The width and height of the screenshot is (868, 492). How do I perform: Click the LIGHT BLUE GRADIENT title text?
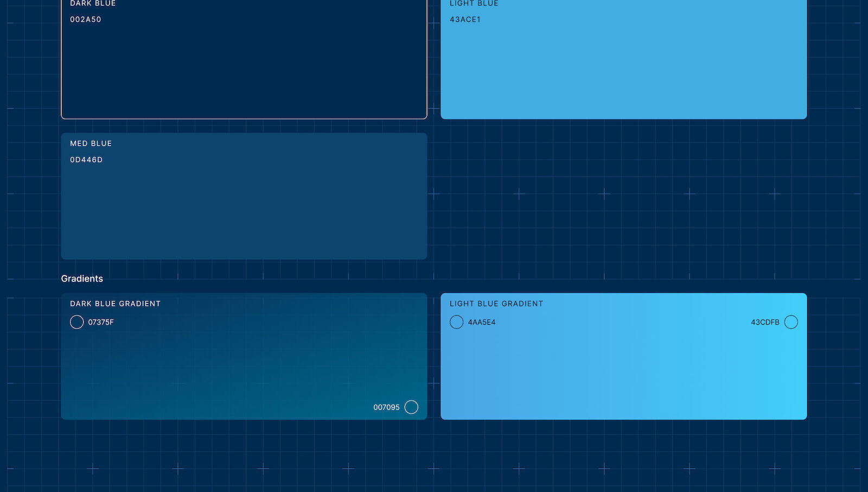(496, 304)
